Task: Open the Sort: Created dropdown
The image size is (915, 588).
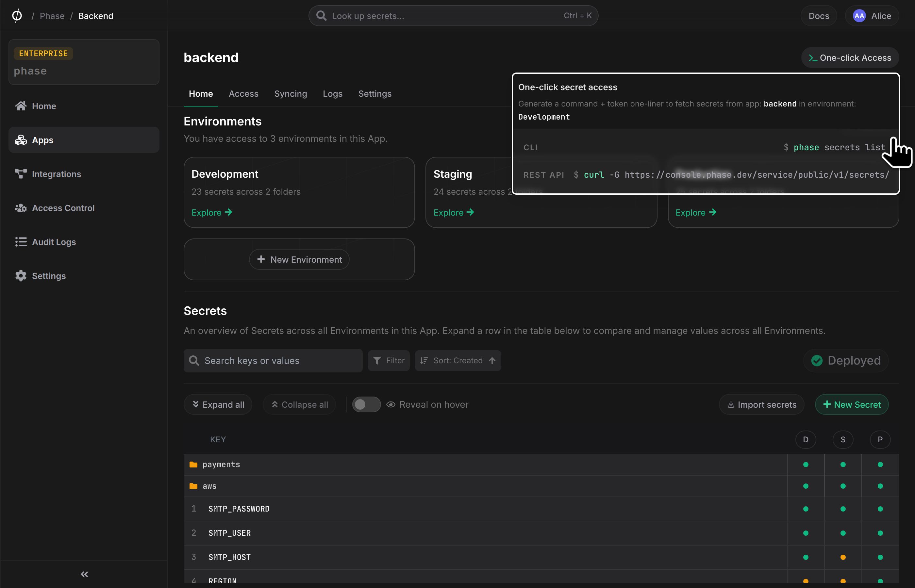Action: [458, 360]
